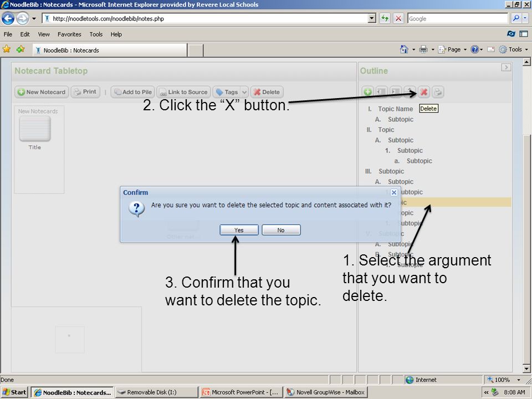Click the Windows Start button
532x399 pixels.
point(14,392)
